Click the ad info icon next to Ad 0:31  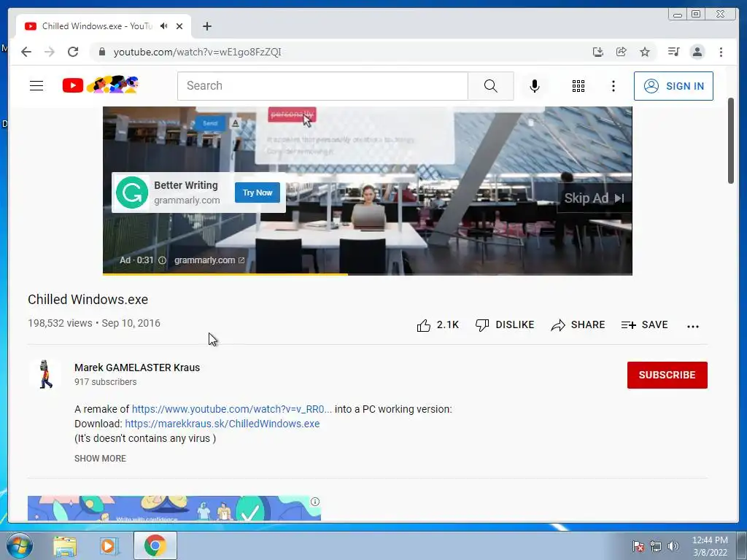tap(162, 260)
